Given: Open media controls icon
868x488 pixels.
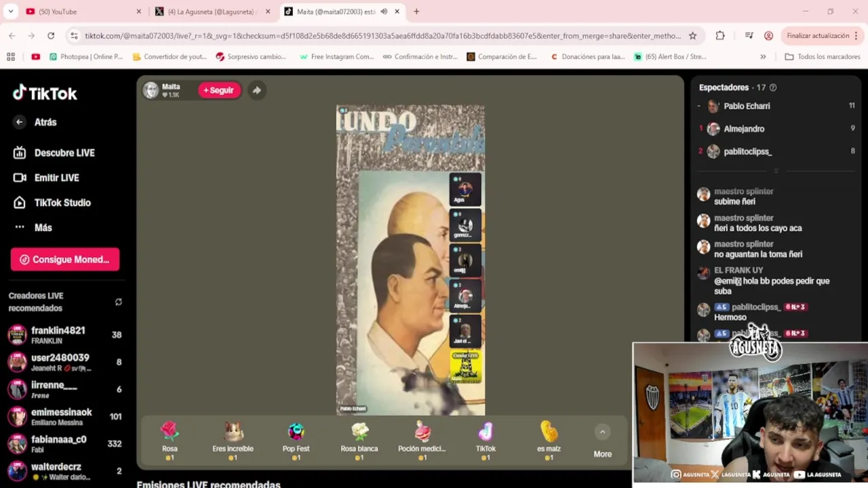Looking at the screenshot, I should click(x=749, y=36).
